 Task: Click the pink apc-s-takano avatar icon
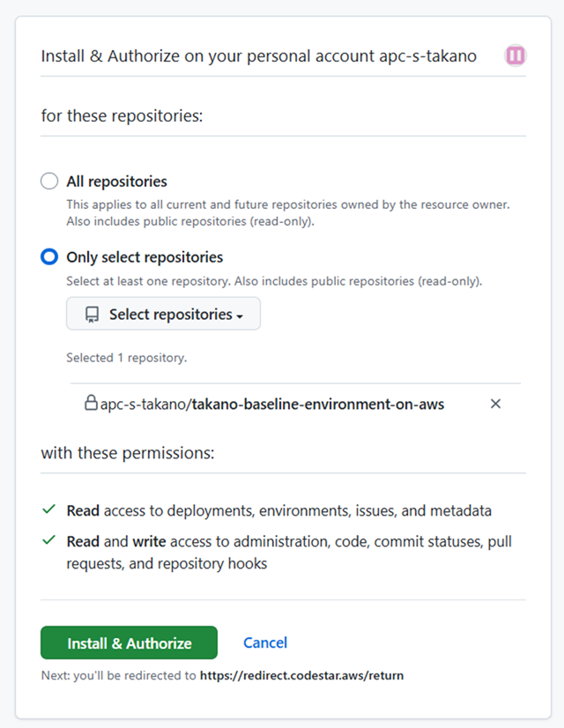pos(516,56)
